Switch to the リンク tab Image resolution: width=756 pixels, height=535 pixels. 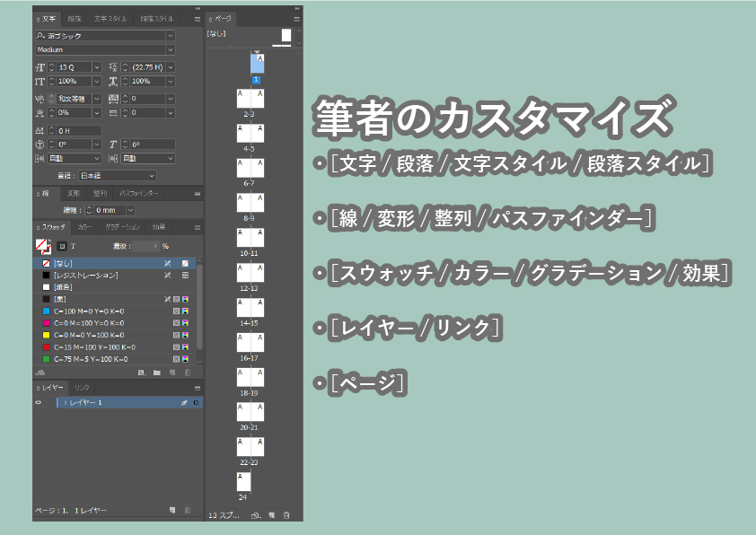click(x=82, y=388)
